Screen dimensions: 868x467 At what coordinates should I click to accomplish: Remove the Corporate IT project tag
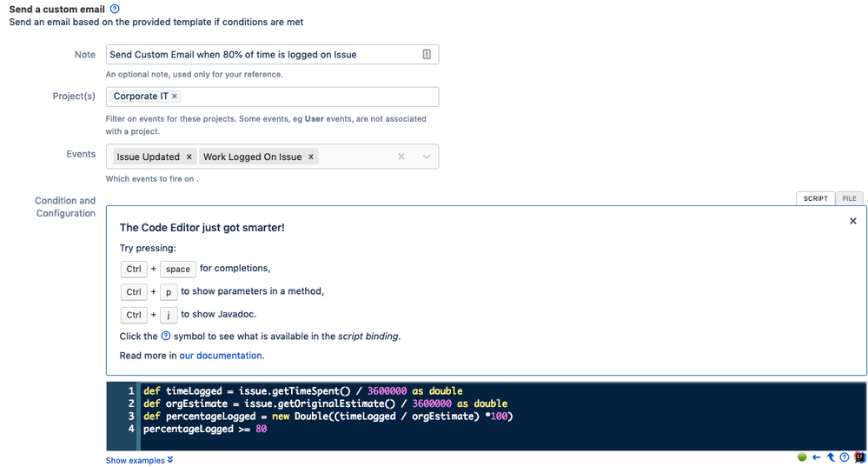pos(175,96)
